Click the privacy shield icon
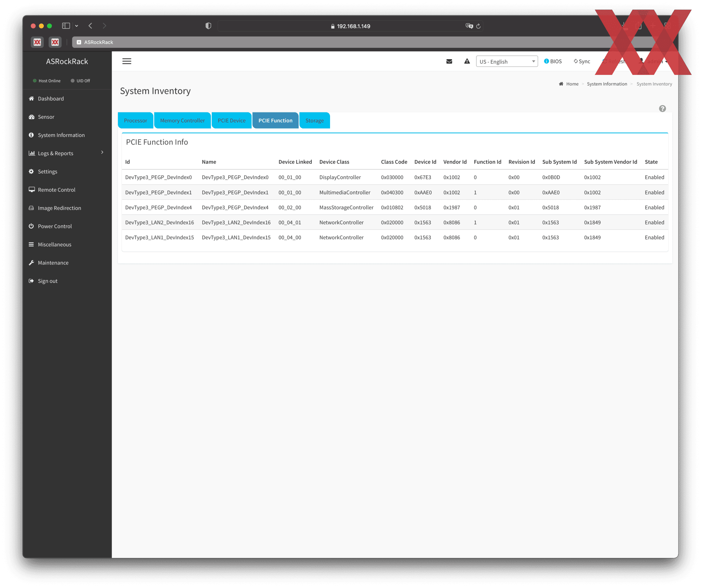 pos(208,26)
